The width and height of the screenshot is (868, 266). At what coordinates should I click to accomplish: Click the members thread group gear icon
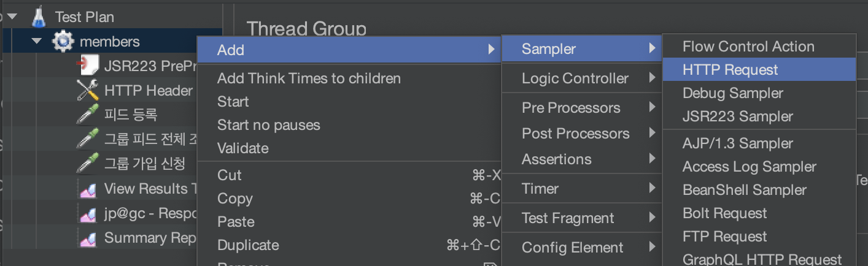click(x=63, y=42)
